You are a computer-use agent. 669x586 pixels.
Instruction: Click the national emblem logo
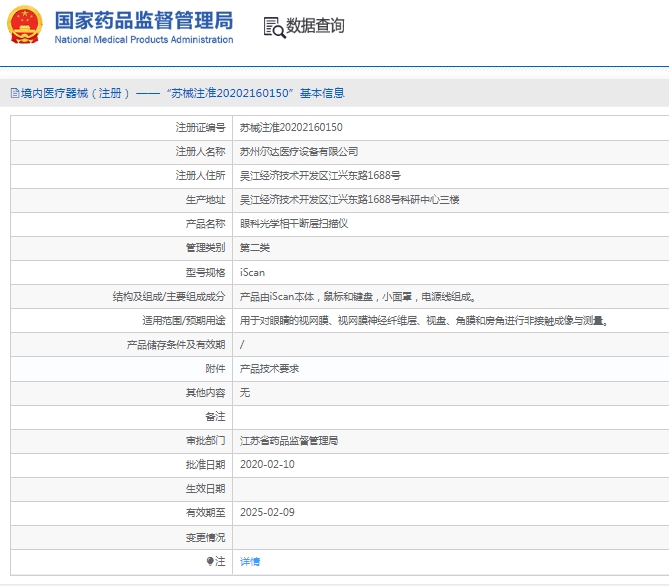point(25,24)
